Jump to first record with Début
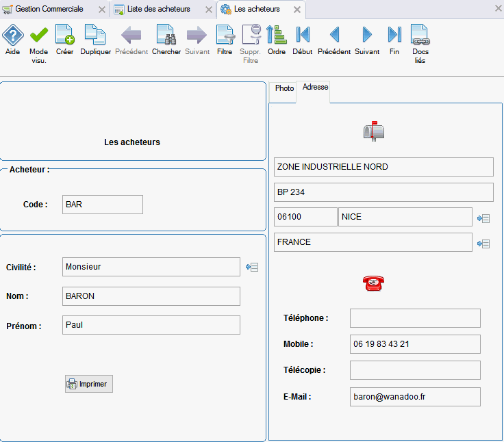Image resolution: width=504 pixels, height=442 pixels. tap(303, 40)
